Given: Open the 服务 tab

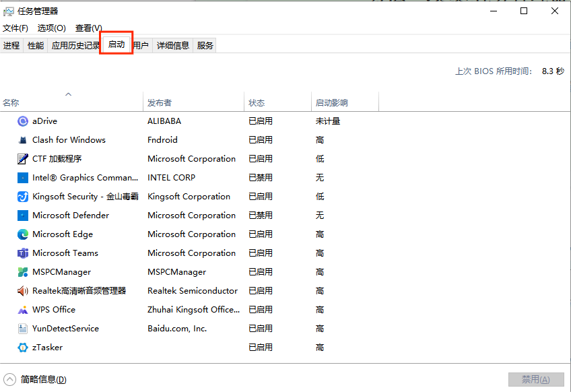Looking at the screenshot, I should [205, 45].
